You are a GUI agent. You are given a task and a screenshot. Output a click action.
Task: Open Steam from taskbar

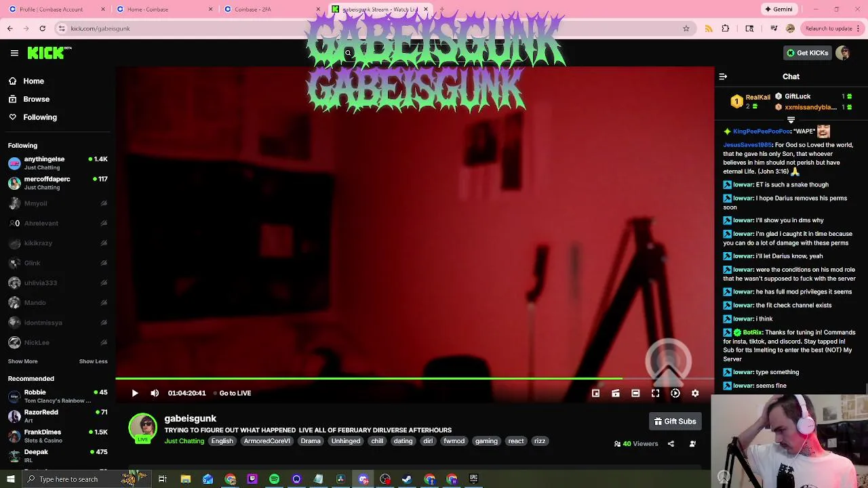pos(407,479)
